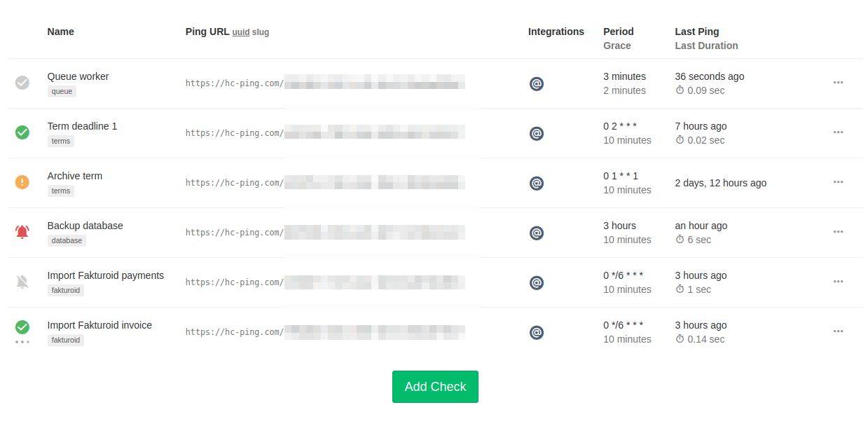Toggle email integration for Import Fakturoid invoice

click(537, 333)
